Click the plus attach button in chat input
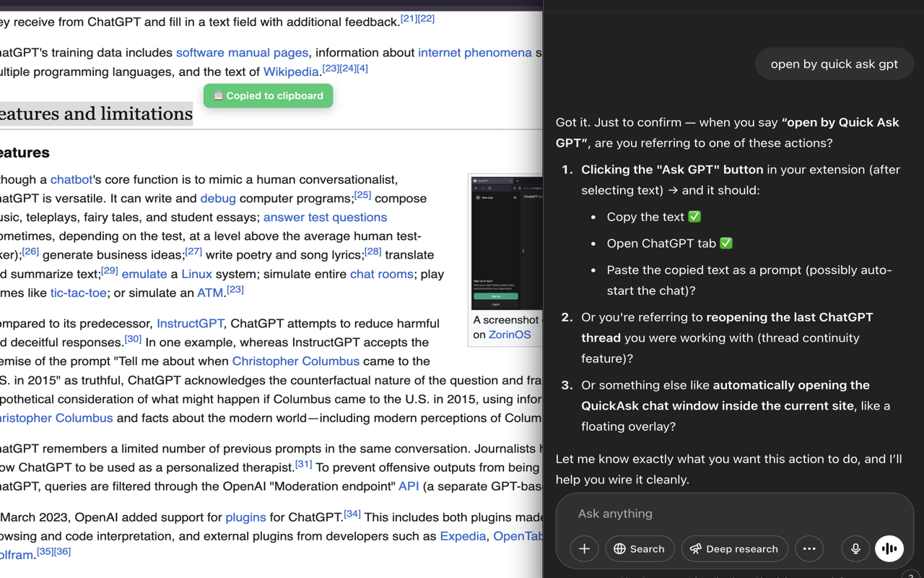 coord(584,548)
